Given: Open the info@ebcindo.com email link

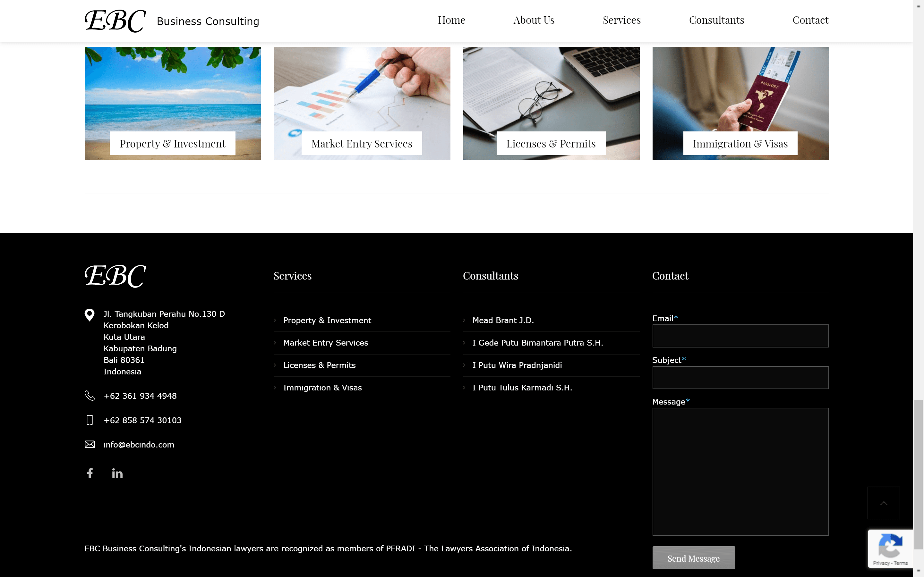Looking at the screenshot, I should tap(139, 445).
